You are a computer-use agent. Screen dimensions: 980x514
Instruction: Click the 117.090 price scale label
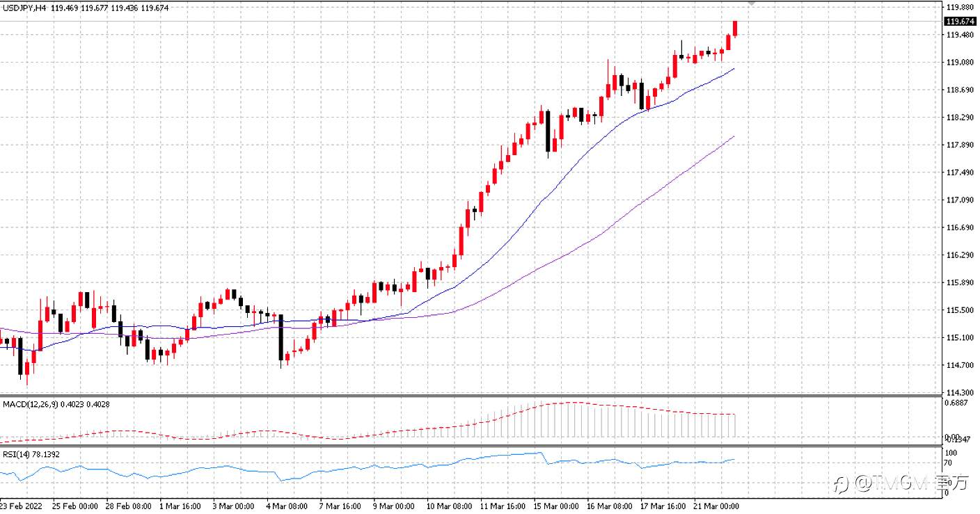(958, 200)
